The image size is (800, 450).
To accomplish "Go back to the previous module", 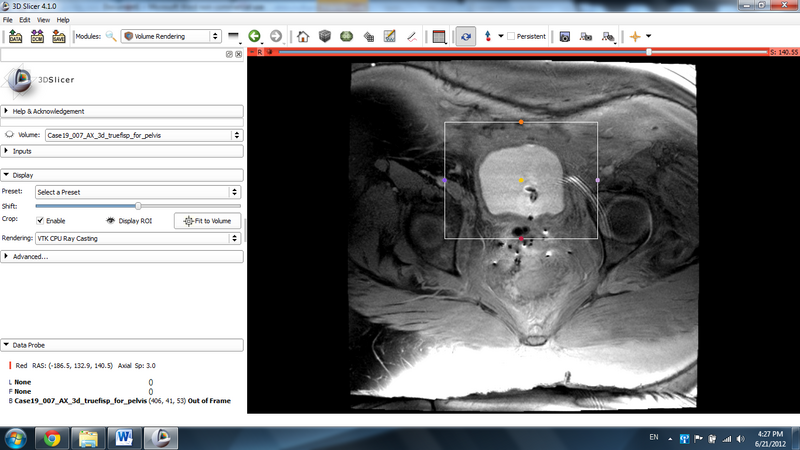I will [254, 37].
